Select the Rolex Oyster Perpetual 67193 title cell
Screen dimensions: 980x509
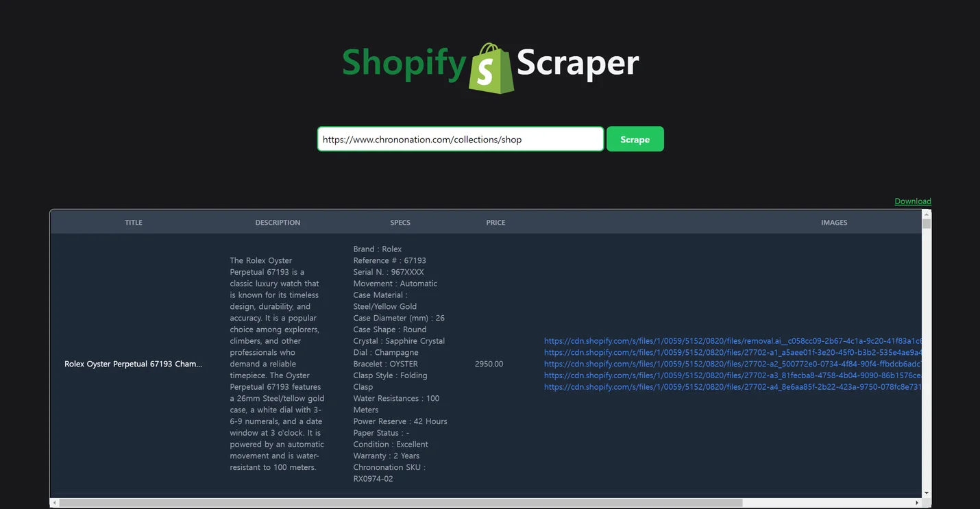pyautogui.click(x=134, y=364)
